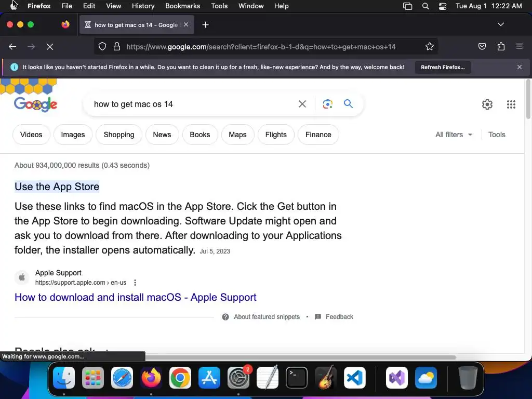The width and height of the screenshot is (532, 399).
Task: Open Stage Manager menu bar icon
Action: [407, 6]
